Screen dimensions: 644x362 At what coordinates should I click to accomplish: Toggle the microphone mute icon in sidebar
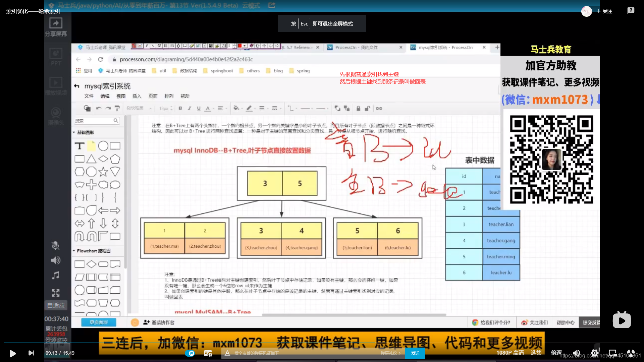55,246
